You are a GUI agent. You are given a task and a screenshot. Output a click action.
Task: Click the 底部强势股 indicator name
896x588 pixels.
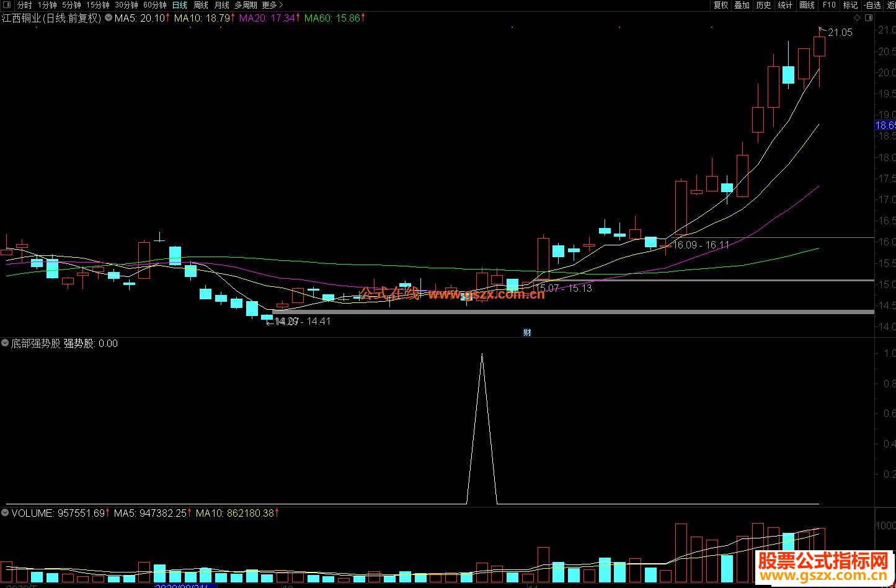[35, 343]
